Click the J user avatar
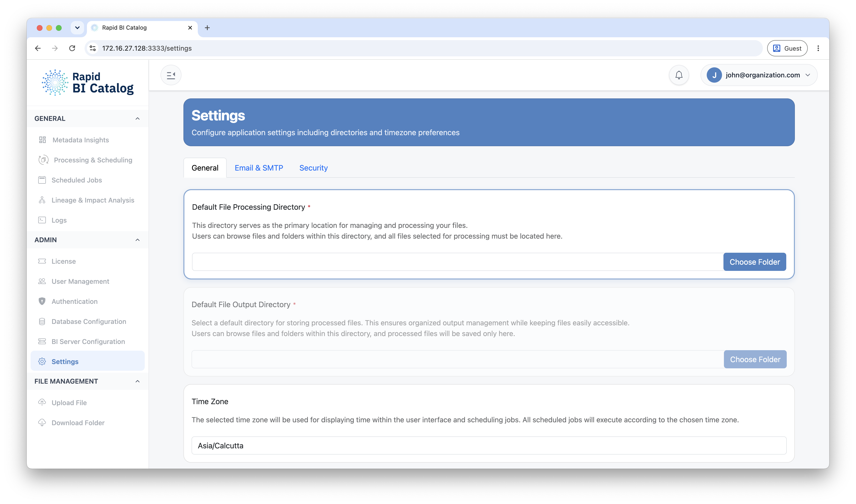 [x=714, y=75]
